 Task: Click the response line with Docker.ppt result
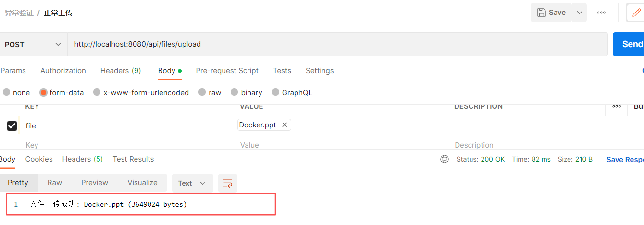[x=108, y=204]
